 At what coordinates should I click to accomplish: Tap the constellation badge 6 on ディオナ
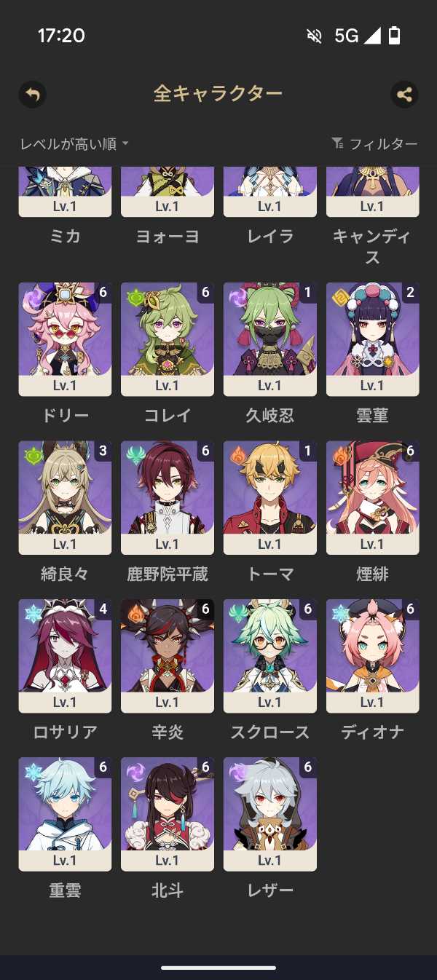[x=410, y=609]
